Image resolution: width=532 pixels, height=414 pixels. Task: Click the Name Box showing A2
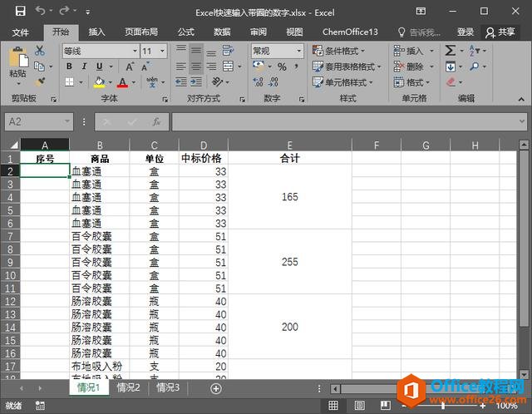(42, 121)
